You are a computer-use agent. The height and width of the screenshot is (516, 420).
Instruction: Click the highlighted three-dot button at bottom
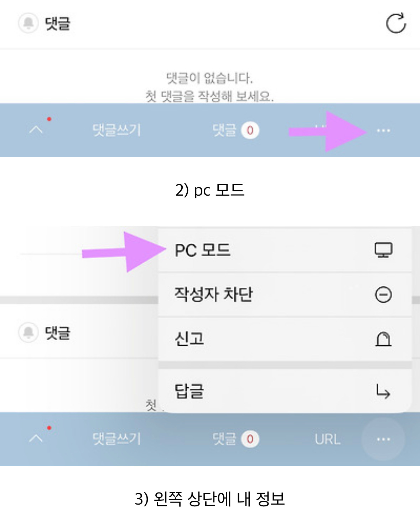(x=383, y=439)
